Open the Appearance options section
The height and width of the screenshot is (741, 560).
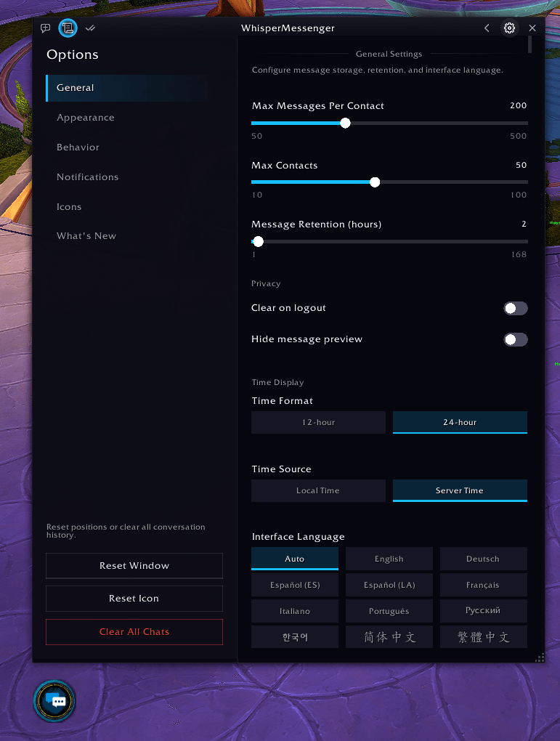(x=86, y=118)
